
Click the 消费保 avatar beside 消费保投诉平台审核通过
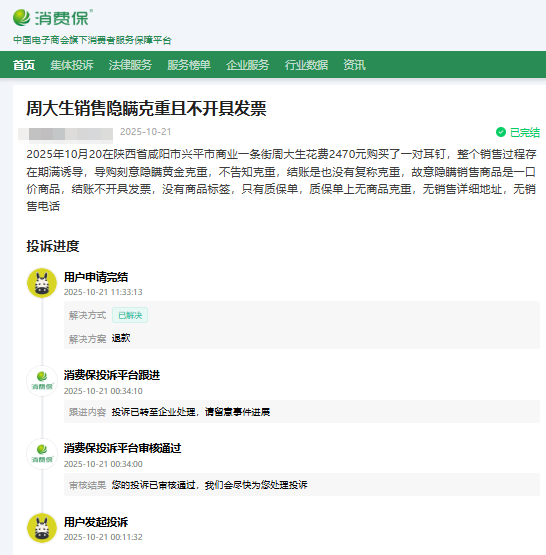[x=42, y=454]
